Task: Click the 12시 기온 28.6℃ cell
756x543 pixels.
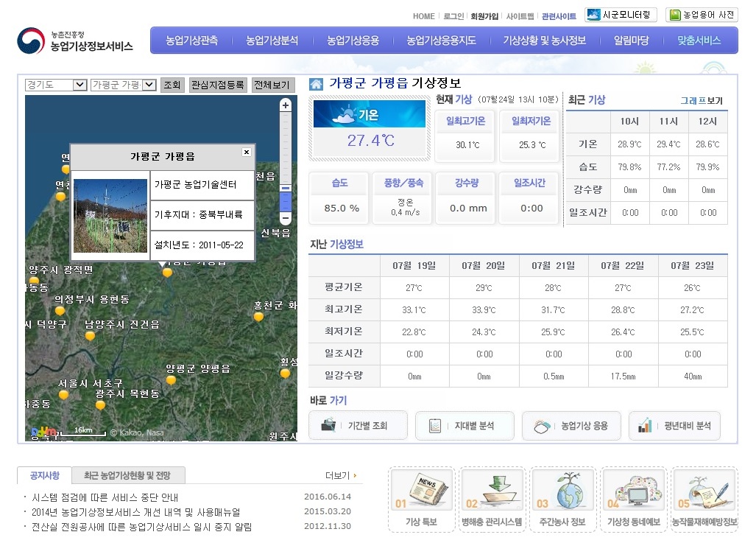Action: 708,144
